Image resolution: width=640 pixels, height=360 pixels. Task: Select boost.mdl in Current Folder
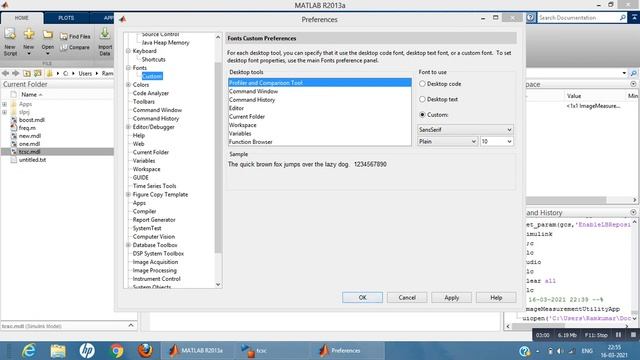tap(31, 120)
